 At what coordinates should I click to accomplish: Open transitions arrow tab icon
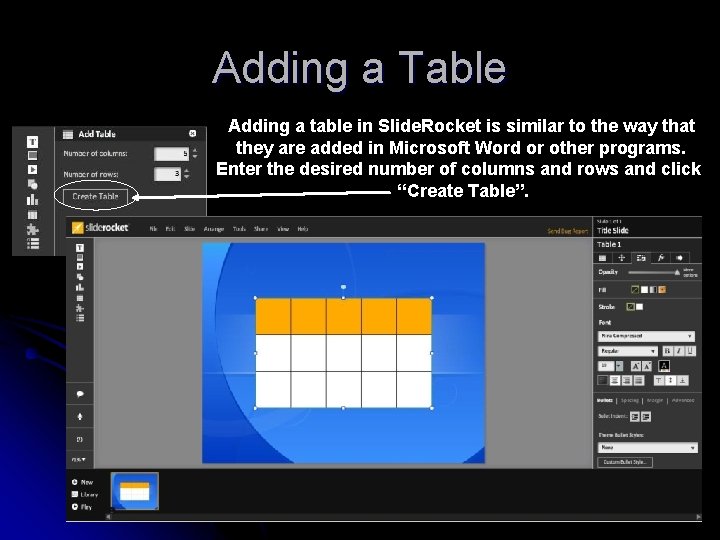point(680,258)
